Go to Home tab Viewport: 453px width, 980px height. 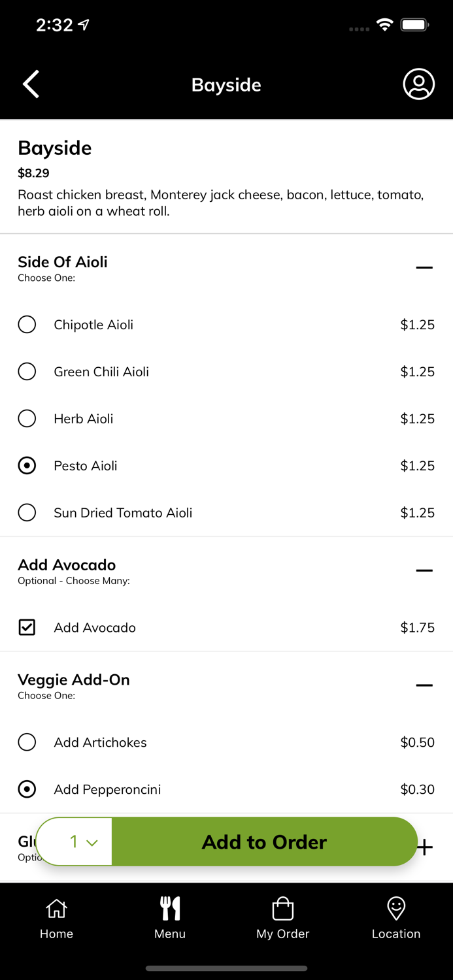coord(56,917)
